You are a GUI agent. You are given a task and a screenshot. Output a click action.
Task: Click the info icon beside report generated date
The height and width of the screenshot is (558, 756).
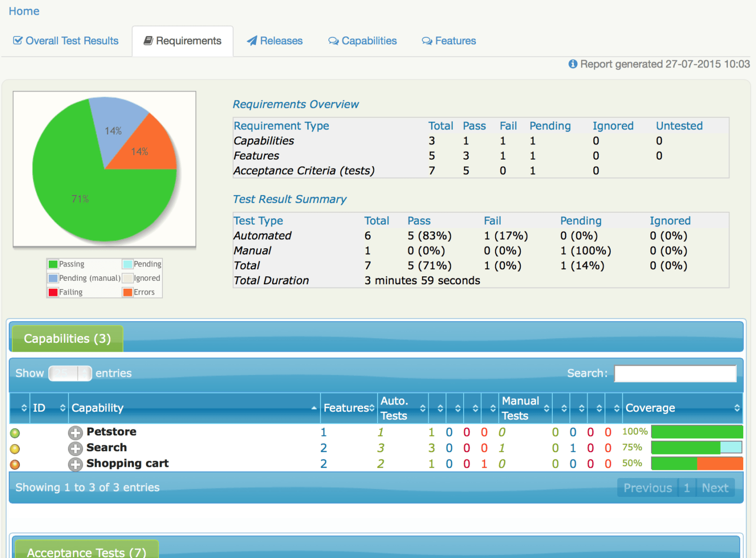click(x=572, y=64)
